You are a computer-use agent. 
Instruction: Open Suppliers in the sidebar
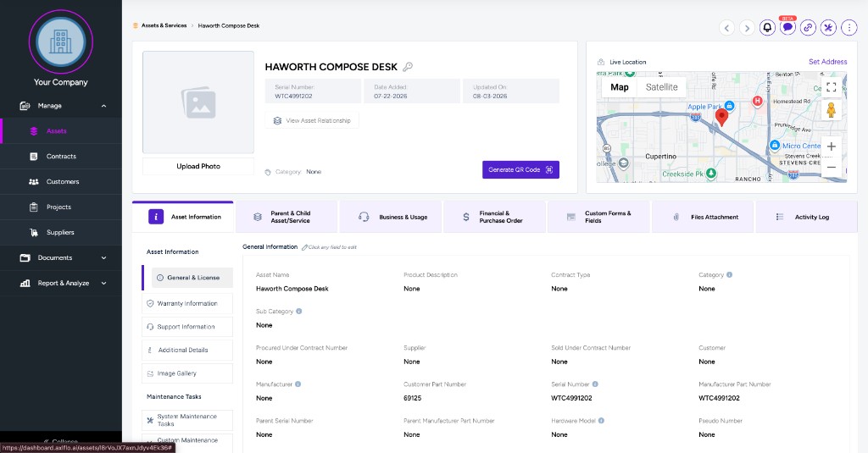[61, 233]
